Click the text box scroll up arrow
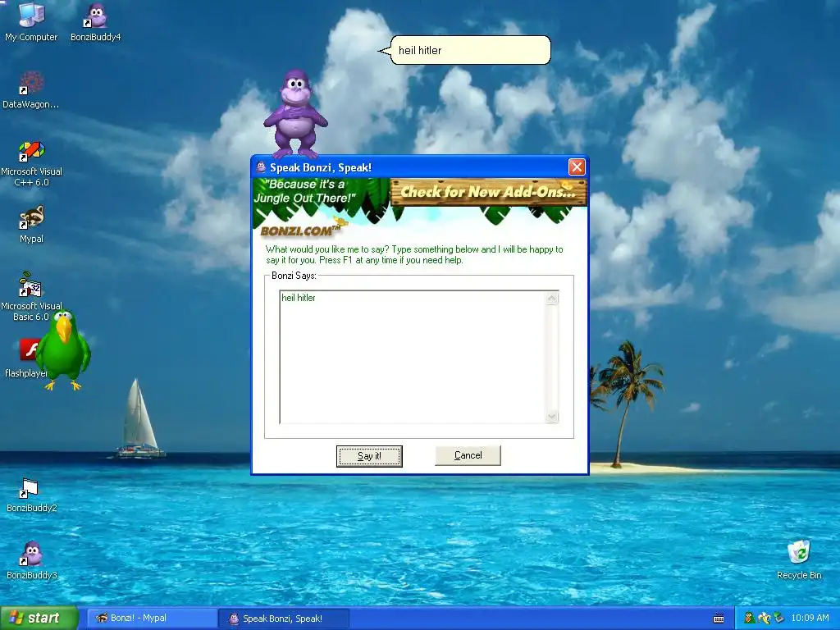The image size is (840, 630). 552,299
